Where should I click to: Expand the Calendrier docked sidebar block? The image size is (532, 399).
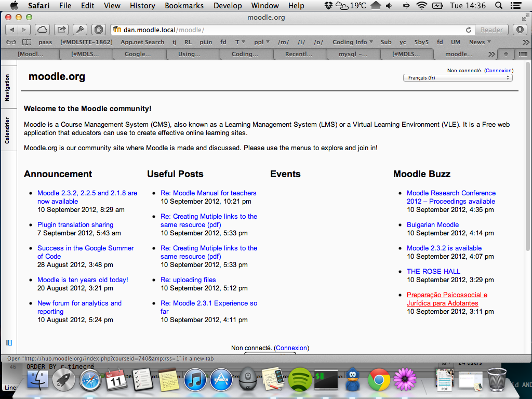click(7, 130)
